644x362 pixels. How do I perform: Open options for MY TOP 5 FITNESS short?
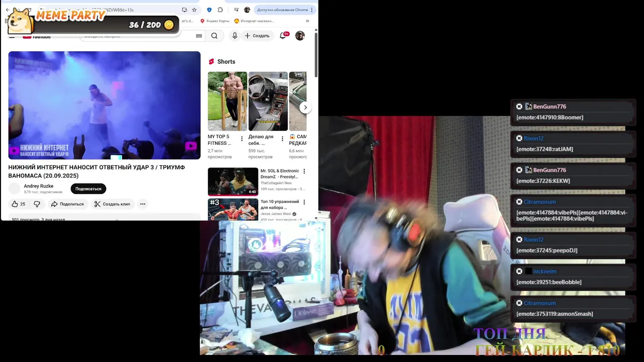(x=242, y=139)
